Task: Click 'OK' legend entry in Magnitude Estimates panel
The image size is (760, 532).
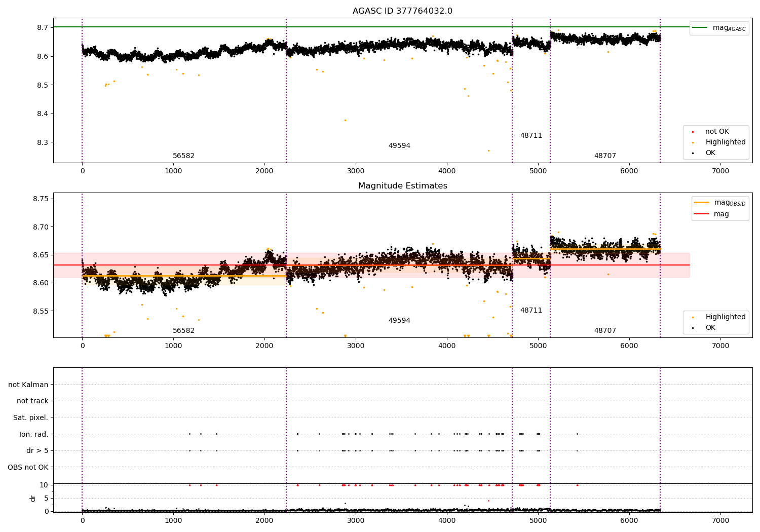Action: click(703, 327)
